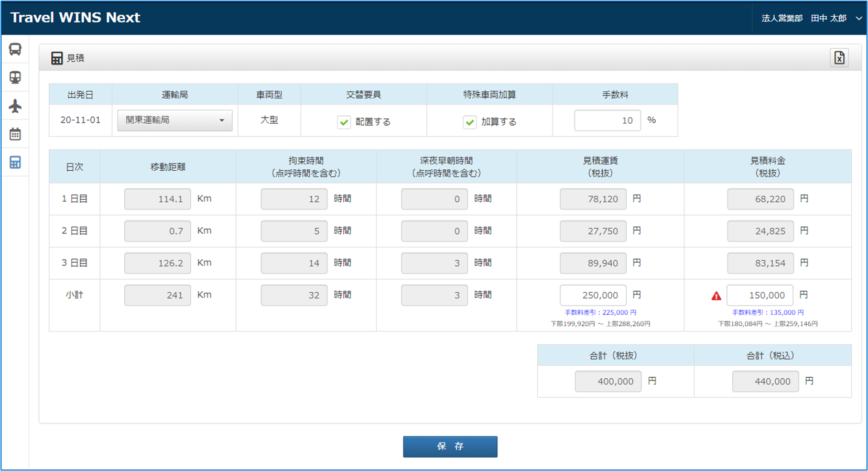Click the 見積料金 field 83,154
The height and width of the screenshot is (471, 868).
pos(760,263)
